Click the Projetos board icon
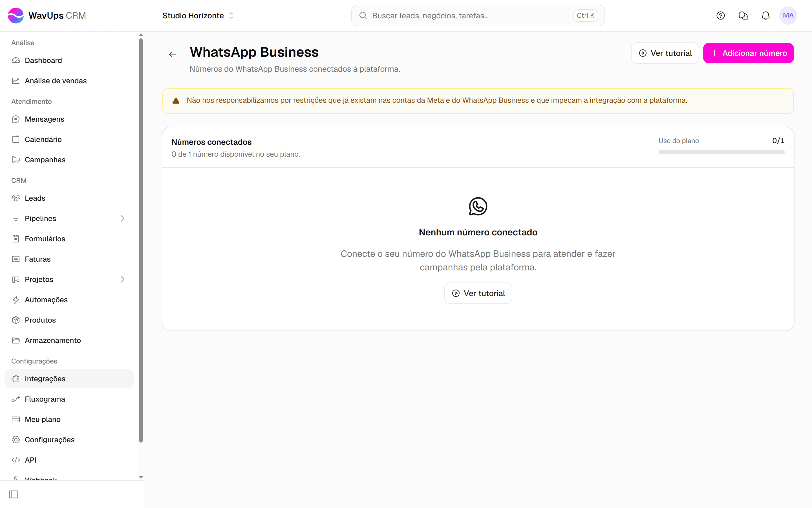Image resolution: width=812 pixels, height=508 pixels. click(16, 279)
